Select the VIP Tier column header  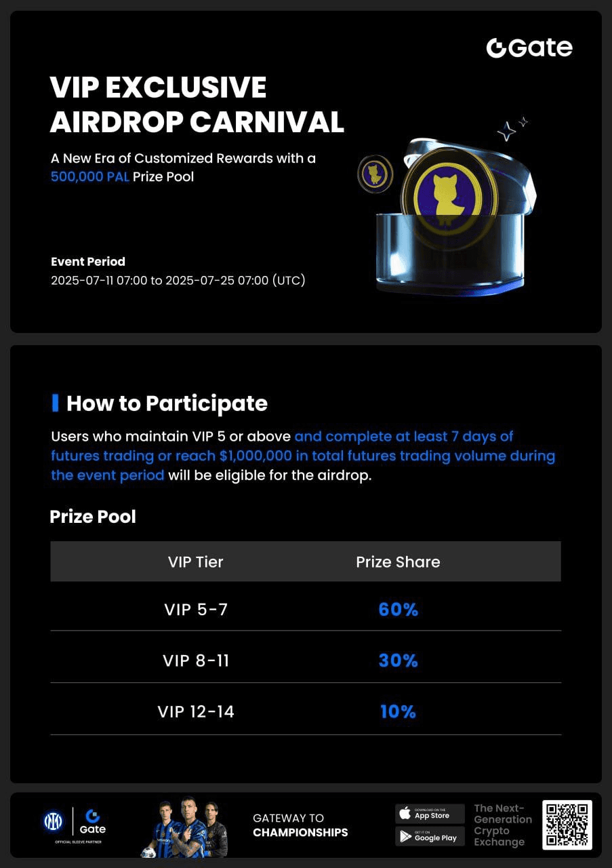click(x=196, y=561)
